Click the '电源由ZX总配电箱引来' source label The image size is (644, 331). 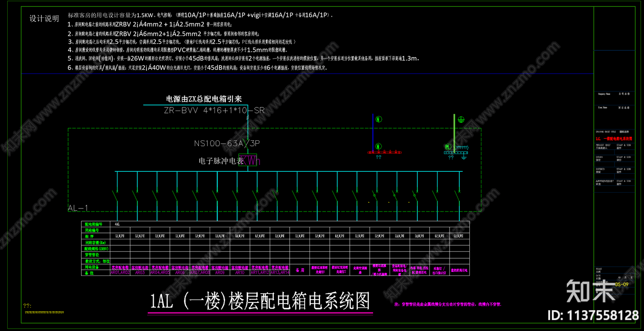pos(204,99)
